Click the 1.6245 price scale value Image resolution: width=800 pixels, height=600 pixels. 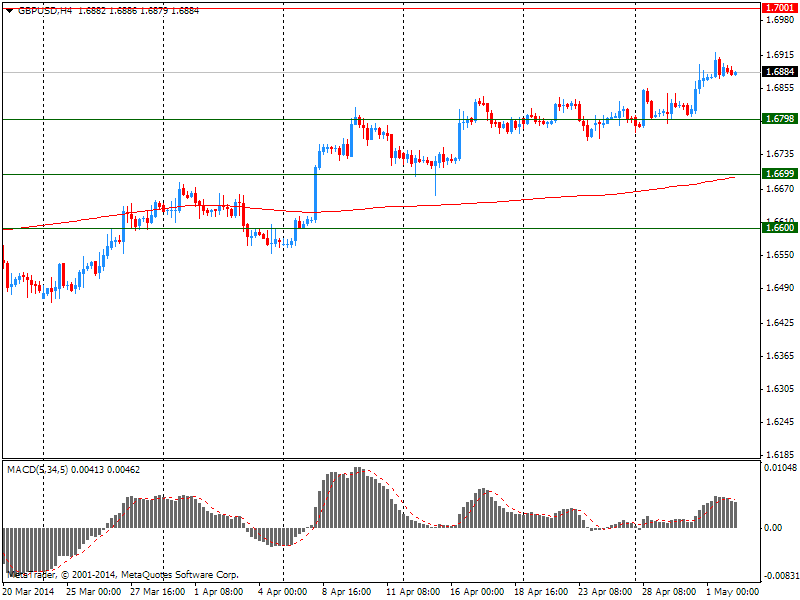pyautogui.click(x=780, y=422)
